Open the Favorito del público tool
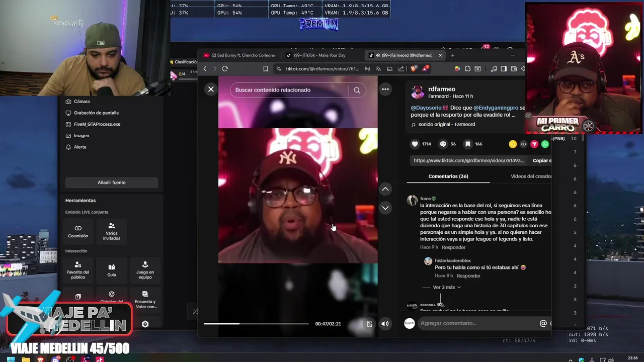Image resolution: width=644 pixels, height=362 pixels. tap(78, 270)
